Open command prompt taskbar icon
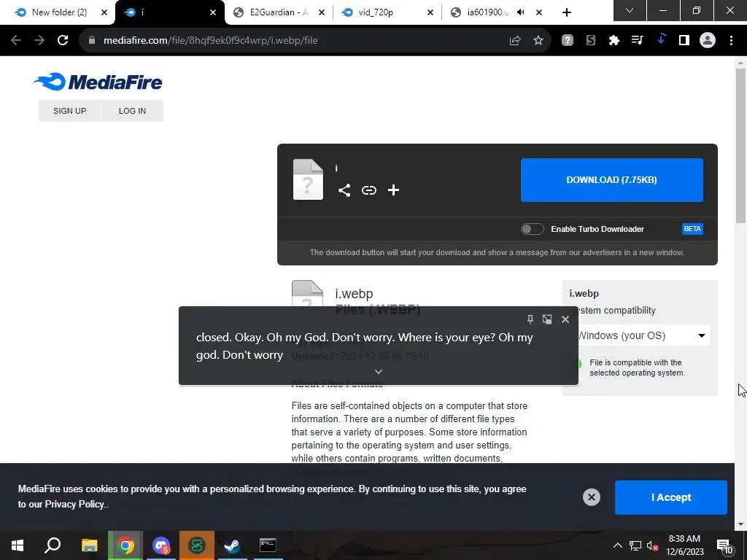Viewport: 747px width, 560px height. [268, 545]
